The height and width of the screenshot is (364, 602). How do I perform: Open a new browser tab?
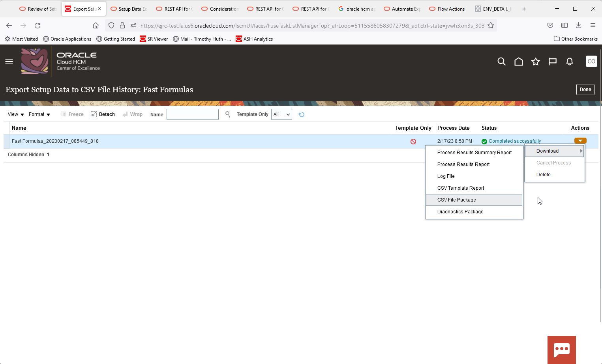pos(524,9)
